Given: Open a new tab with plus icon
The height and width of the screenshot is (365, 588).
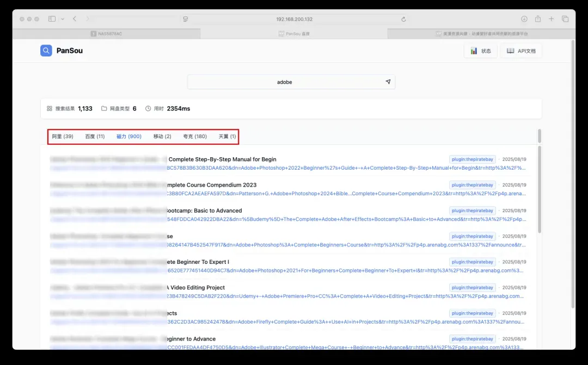Looking at the screenshot, I should point(552,19).
